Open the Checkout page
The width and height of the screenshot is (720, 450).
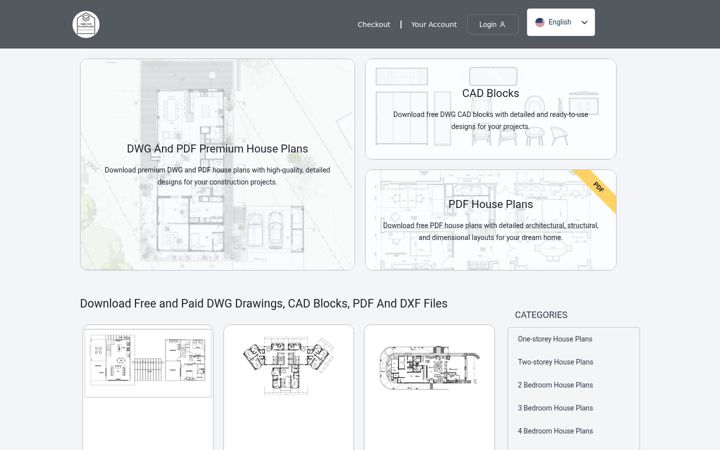pos(374,24)
